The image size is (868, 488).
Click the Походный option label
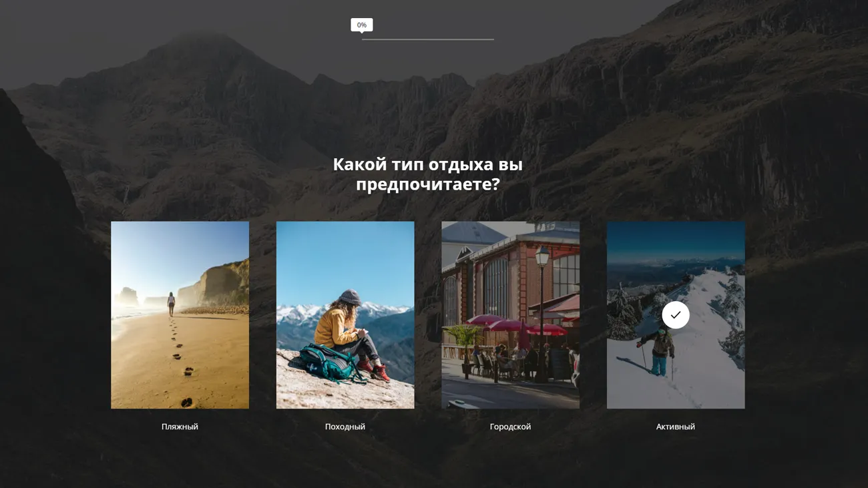click(345, 427)
